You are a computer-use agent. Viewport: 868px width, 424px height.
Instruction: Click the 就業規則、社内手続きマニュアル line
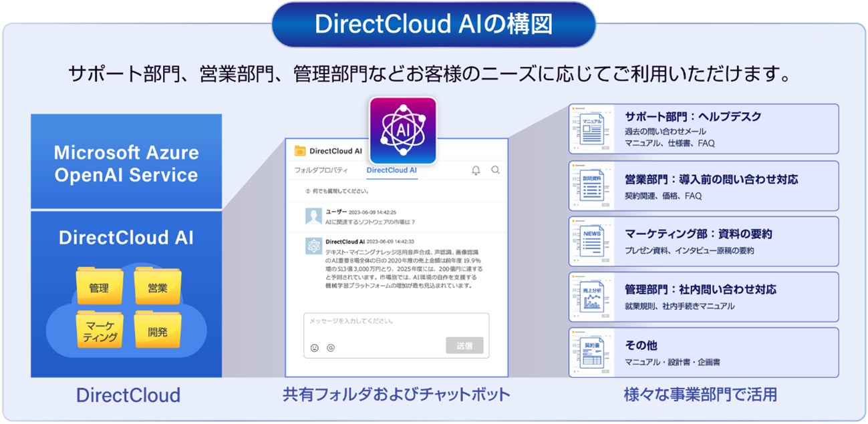point(680,306)
